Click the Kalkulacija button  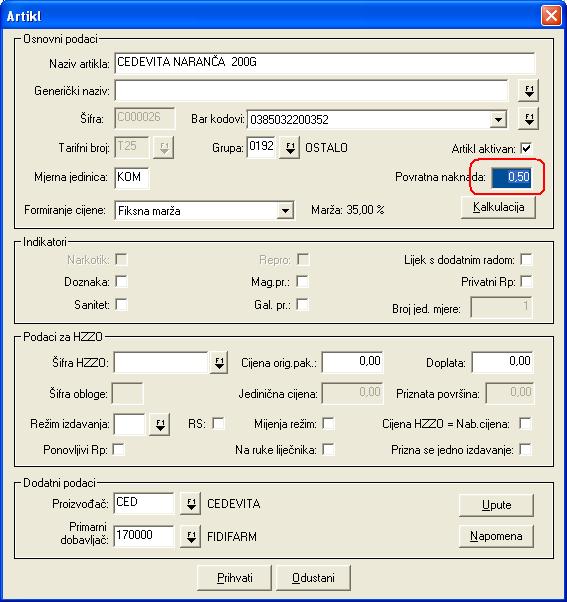pos(498,207)
